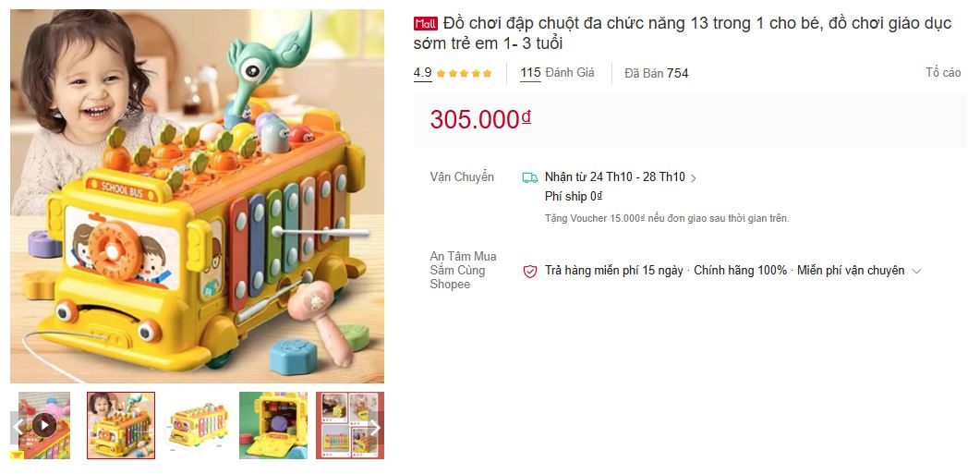
Task: Click the red Mall badge
Action: [426, 24]
